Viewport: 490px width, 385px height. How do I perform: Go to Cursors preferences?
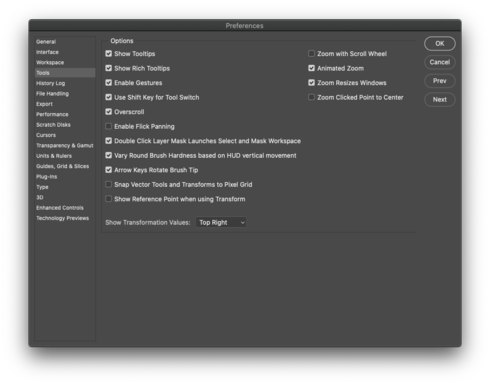[x=46, y=135]
